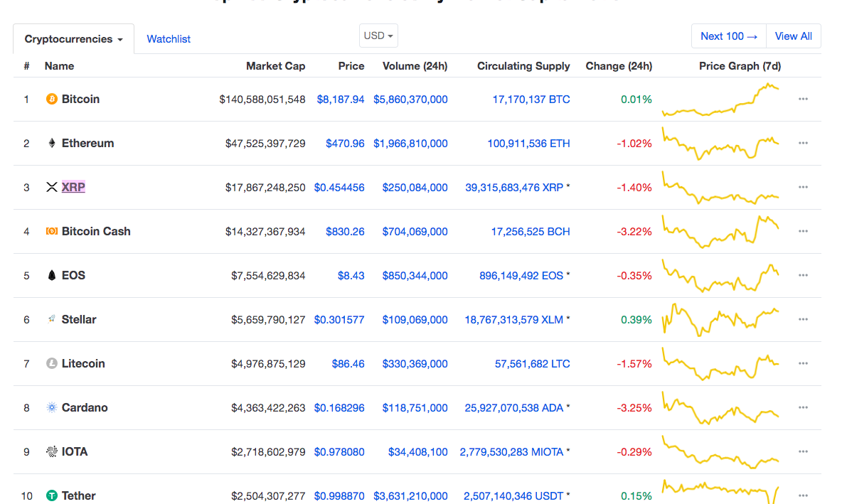Open more options menu for IOTA row
The image size is (847, 504).
tap(803, 451)
